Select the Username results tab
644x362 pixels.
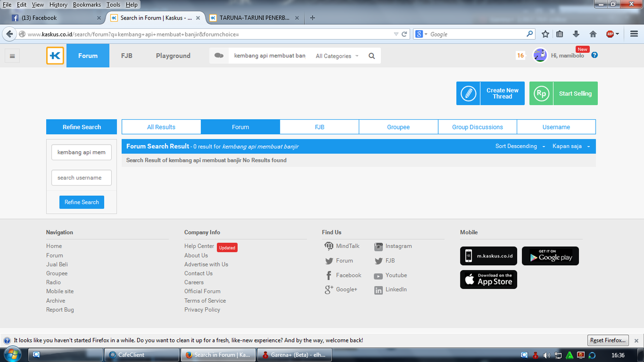556,127
